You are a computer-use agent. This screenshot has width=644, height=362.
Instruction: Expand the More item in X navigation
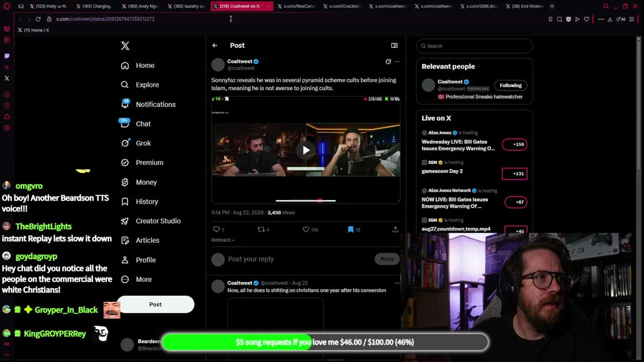pos(136,280)
